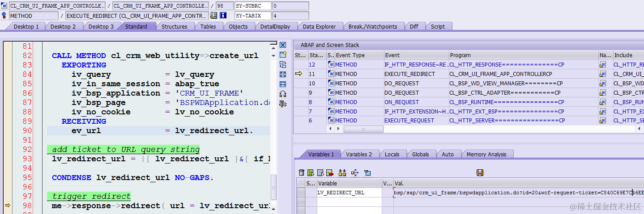Click the orange save icon above Val. column
The width and height of the screenshot is (644, 214).
[x=480, y=172]
